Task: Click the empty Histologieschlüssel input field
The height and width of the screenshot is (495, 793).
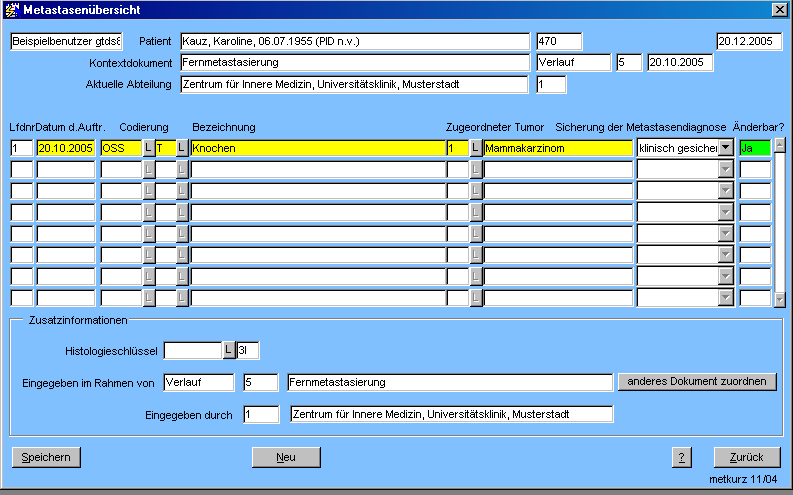Action: pyautogui.click(x=192, y=350)
